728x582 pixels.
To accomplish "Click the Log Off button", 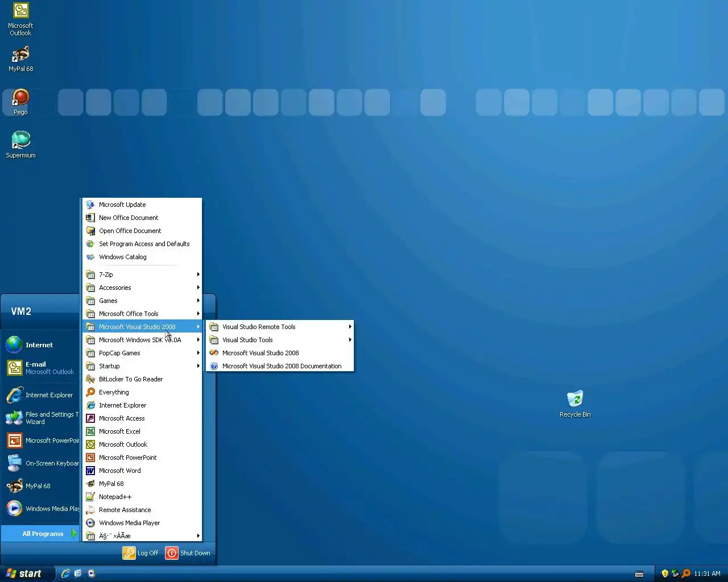I will point(140,553).
